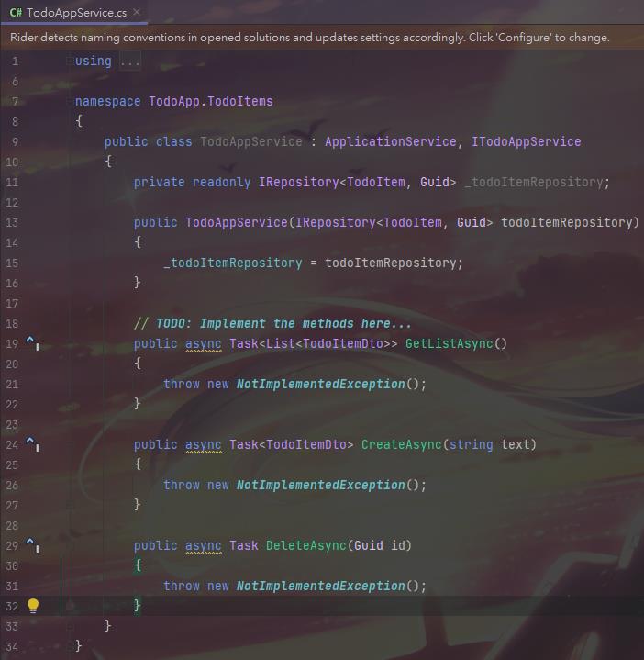
Task: Click the implements gutter icon beside GetListAsync
Action: coord(32,343)
